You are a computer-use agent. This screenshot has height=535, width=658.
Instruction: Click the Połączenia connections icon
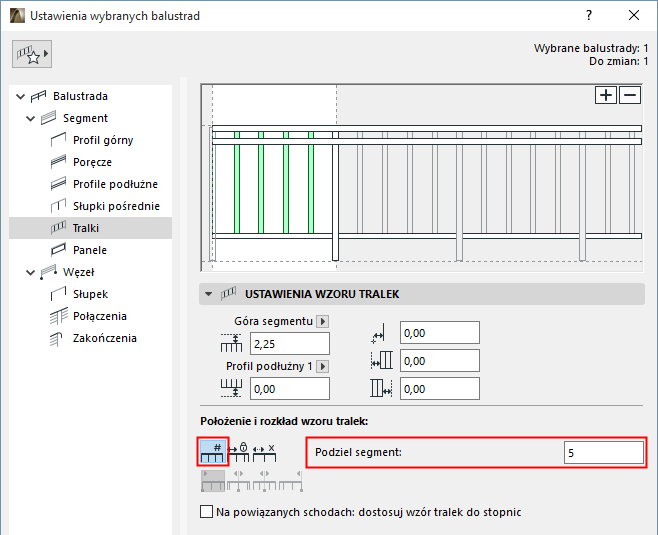point(58,316)
